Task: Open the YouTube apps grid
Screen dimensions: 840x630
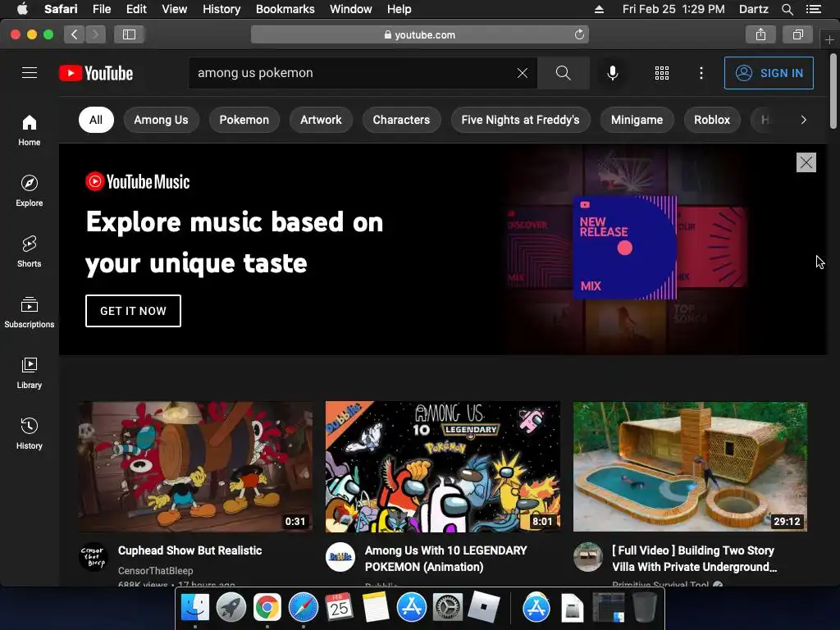Action: (x=662, y=73)
